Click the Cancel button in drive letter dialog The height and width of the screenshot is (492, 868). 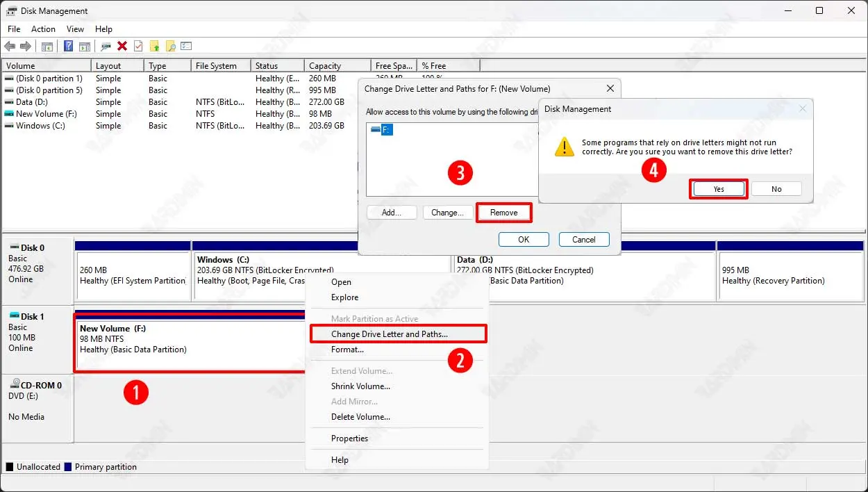point(583,240)
